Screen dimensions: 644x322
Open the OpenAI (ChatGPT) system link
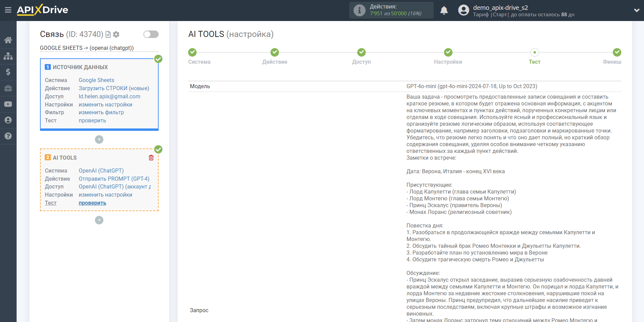101,170
